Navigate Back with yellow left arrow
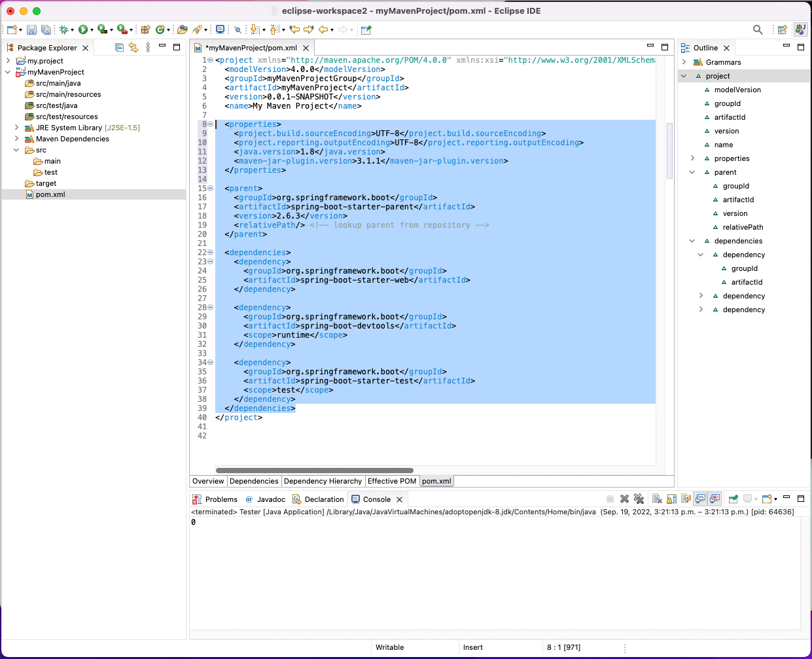Image resolution: width=812 pixels, height=659 pixels. [323, 29]
